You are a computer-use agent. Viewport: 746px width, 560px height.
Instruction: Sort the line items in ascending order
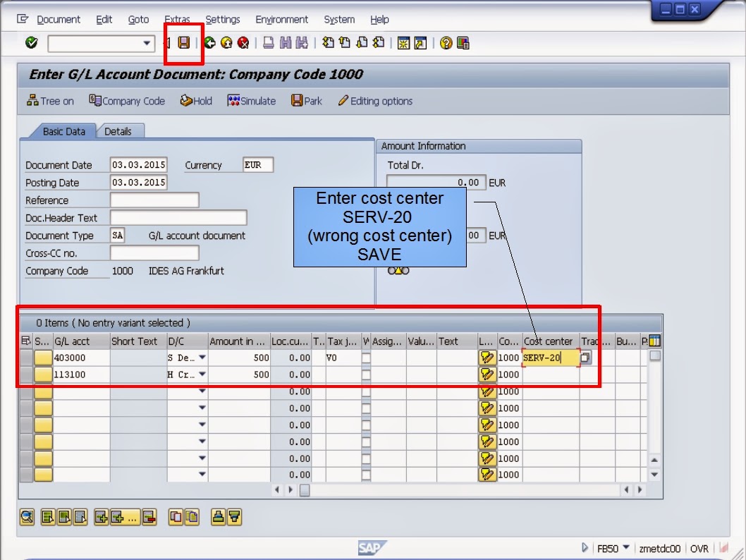[218, 516]
